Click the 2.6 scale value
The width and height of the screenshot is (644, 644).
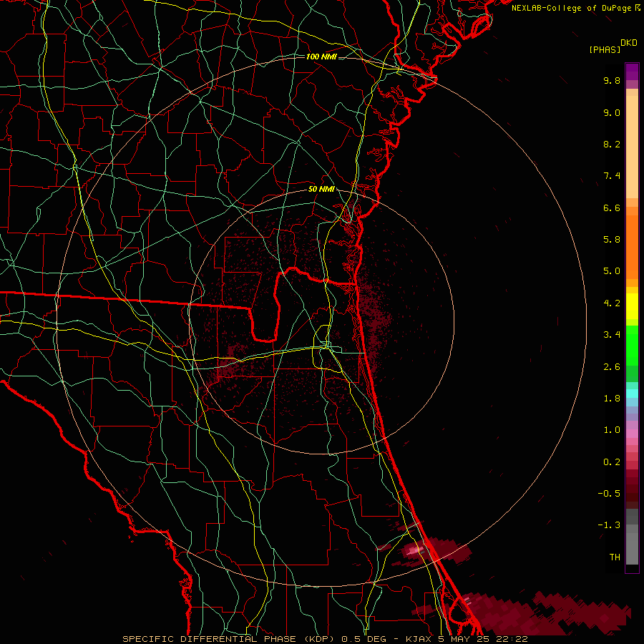[x=612, y=367]
